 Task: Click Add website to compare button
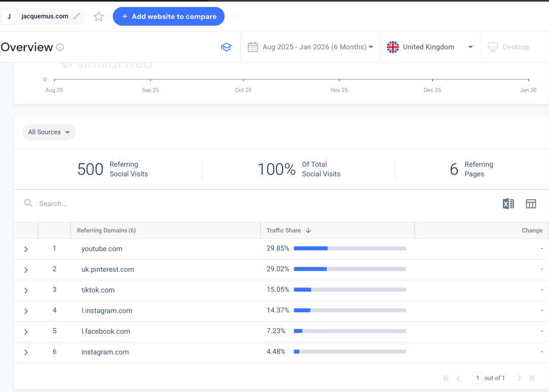[168, 16]
